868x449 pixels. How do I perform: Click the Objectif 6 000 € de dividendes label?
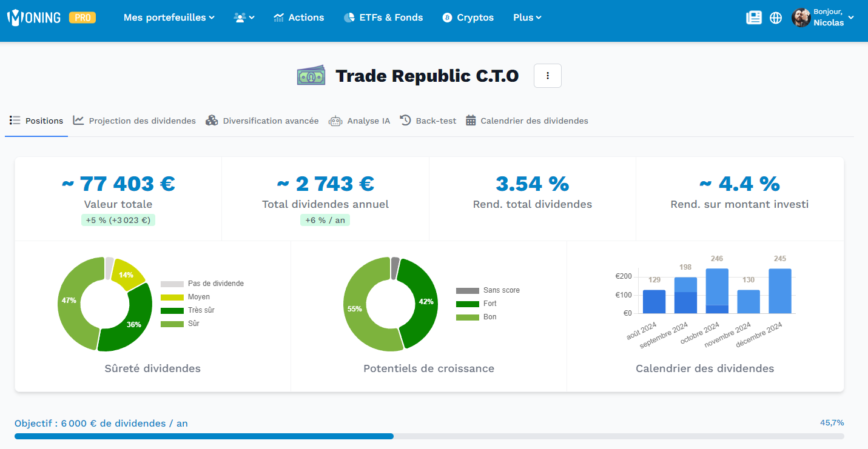[101, 424]
